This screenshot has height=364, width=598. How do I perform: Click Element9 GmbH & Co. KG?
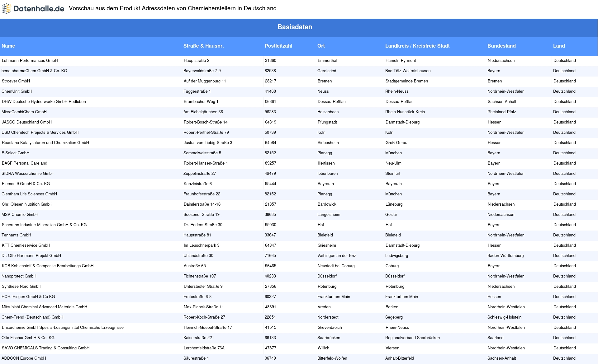[x=26, y=184]
